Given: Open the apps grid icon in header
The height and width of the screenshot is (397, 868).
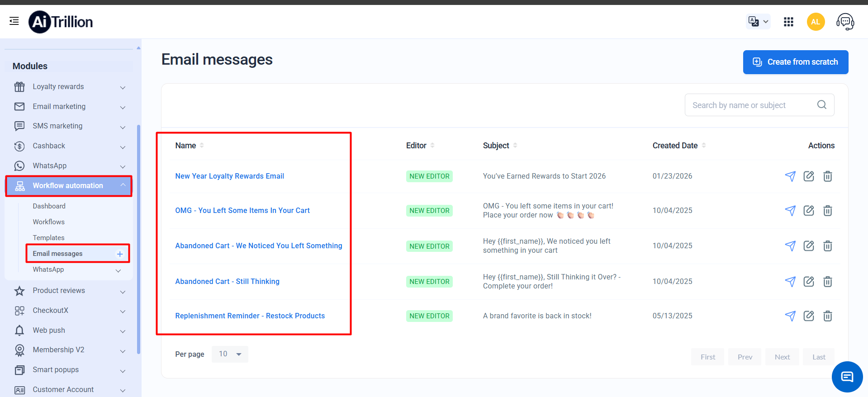Looking at the screenshot, I should 788,22.
